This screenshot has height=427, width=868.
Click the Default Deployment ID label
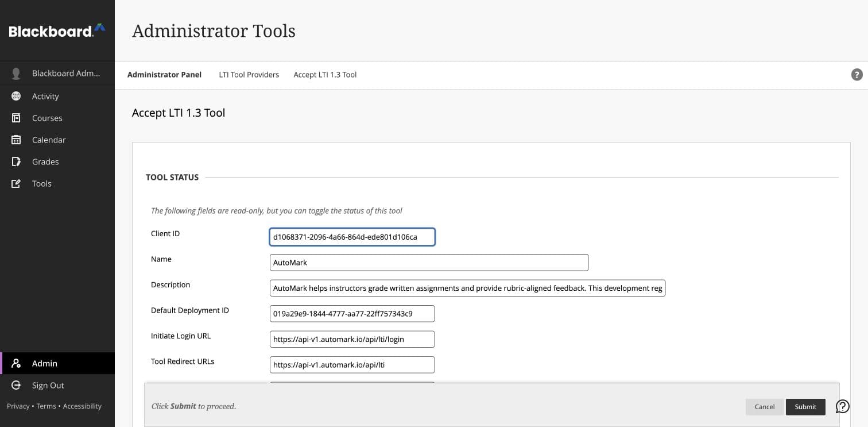point(190,310)
